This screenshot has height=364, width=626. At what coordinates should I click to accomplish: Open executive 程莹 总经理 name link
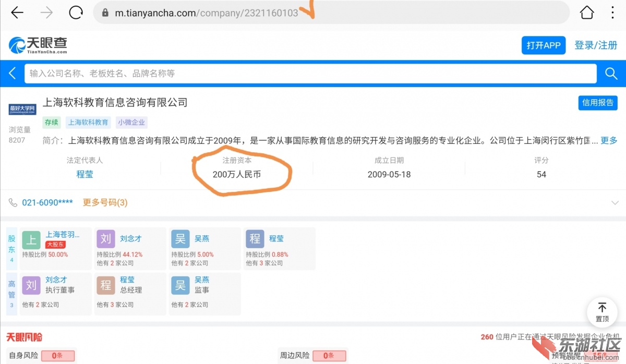point(128,280)
